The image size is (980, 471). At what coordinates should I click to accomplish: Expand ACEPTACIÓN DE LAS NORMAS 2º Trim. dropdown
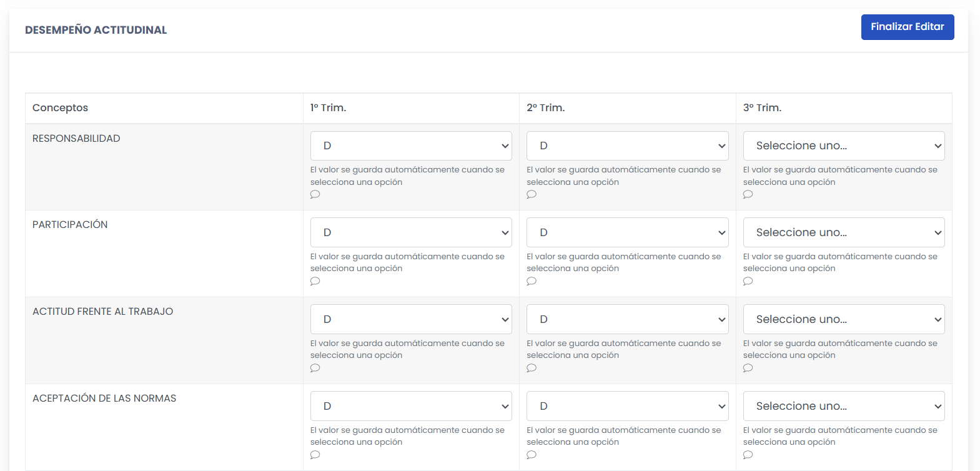[627, 406]
